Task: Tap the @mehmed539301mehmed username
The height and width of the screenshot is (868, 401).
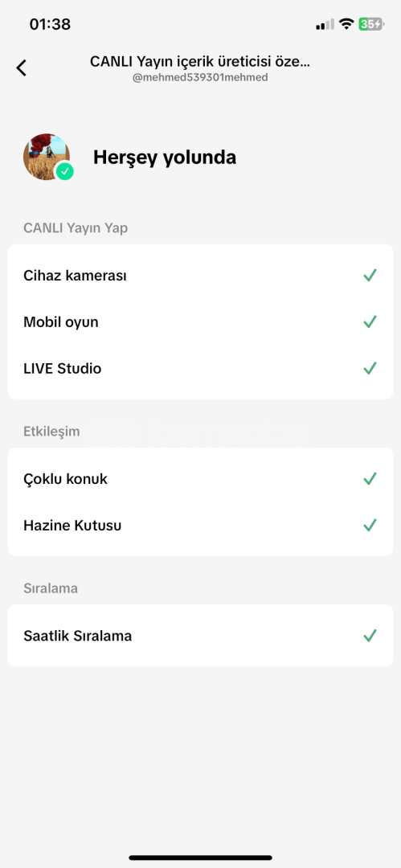Action: pyautogui.click(x=201, y=78)
